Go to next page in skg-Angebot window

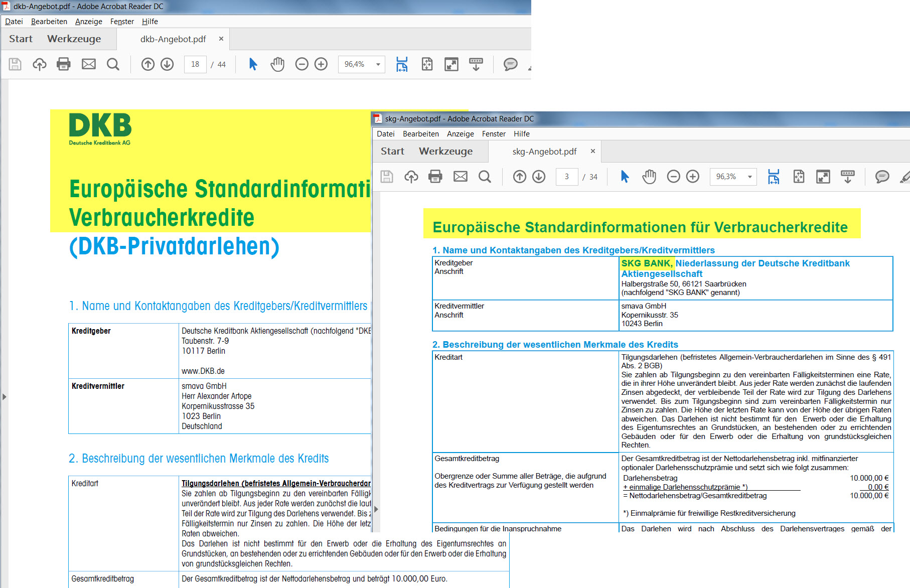539,177
